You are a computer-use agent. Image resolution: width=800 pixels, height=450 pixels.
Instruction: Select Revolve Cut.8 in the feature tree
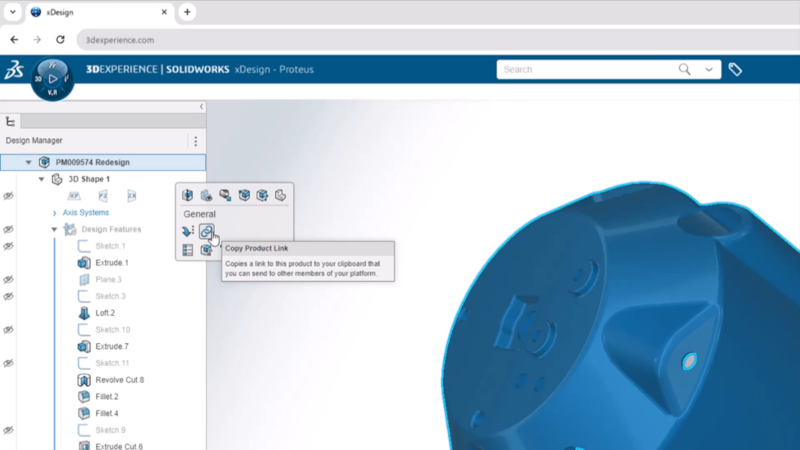[x=119, y=380]
